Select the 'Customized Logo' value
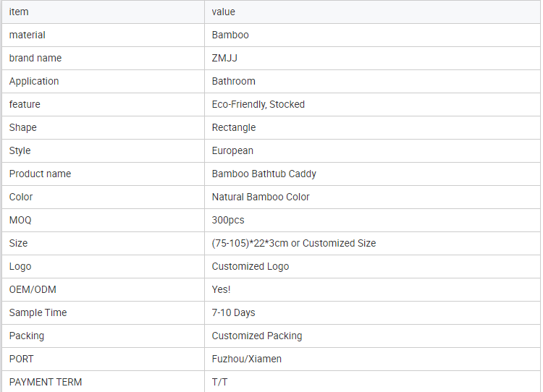The width and height of the screenshot is (543, 392). click(250, 266)
